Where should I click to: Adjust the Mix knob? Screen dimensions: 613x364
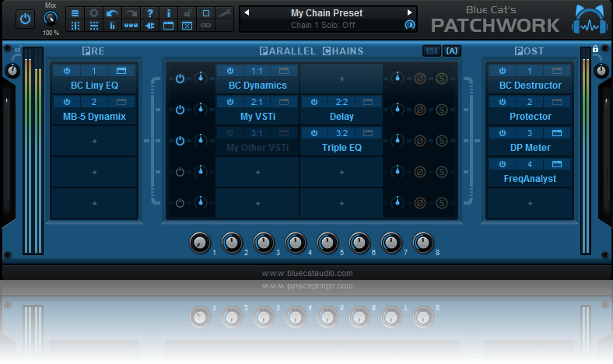(51, 18)
